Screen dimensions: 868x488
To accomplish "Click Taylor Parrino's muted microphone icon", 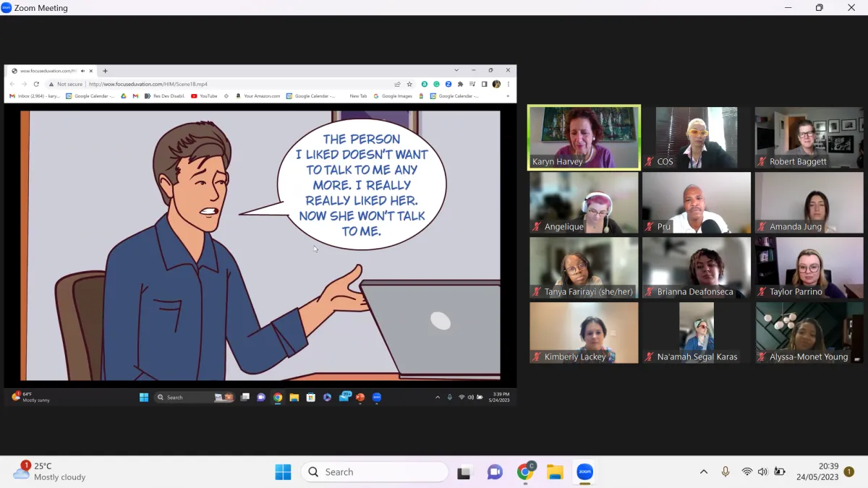I will (762, 292).
